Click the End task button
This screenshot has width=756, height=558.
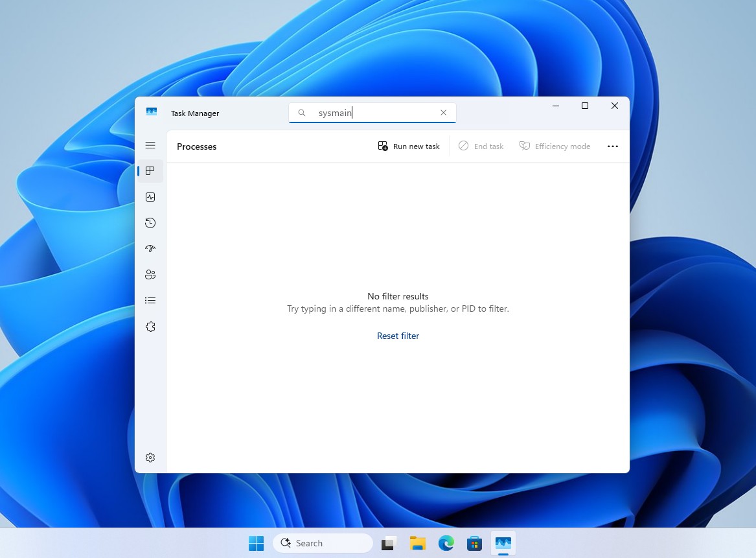(481, 146)
